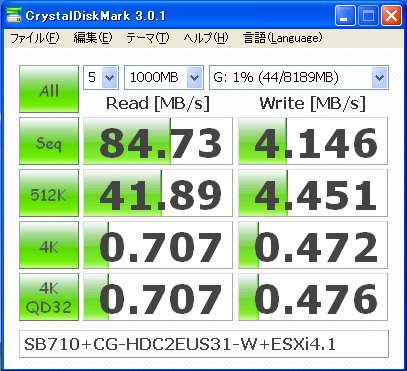Open the テーマ(T) menu
Screen dimensions: 407x371
click(148, 38)
